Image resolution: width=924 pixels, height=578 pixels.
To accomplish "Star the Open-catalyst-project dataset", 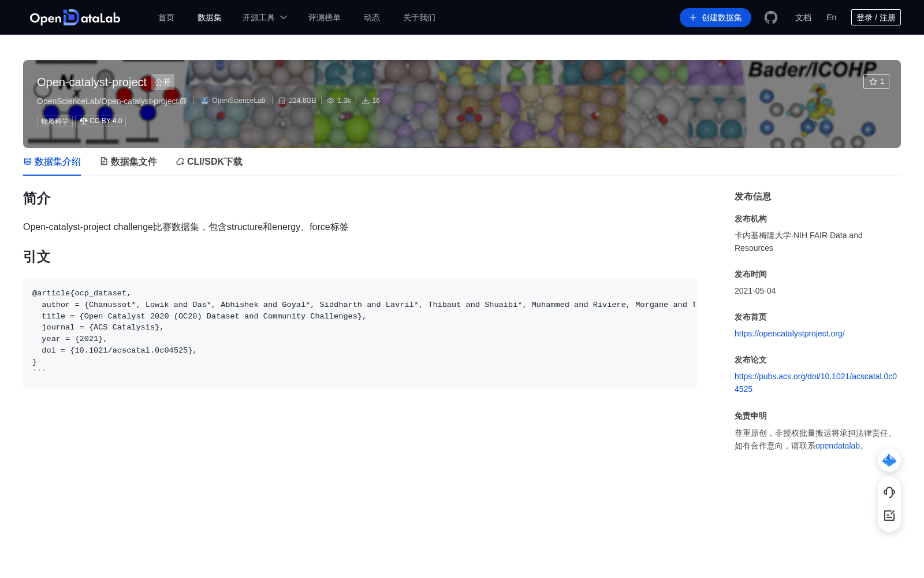I will [876, 81].
